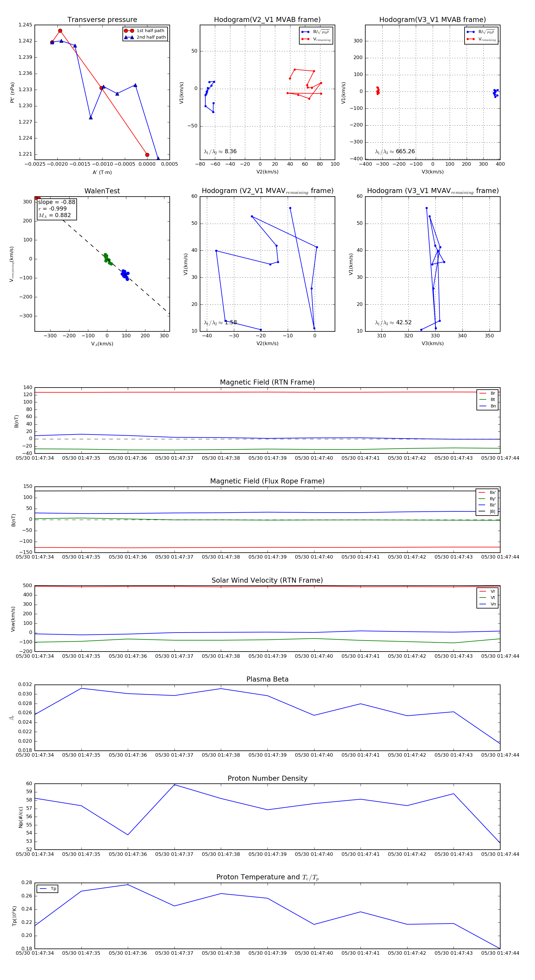Click '1st half path' legend entry
Screen dimensions: 535x980
(x=145, y=31)
